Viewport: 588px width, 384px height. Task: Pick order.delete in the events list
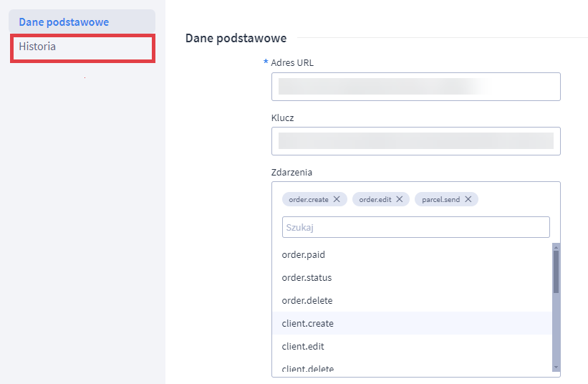point(307,300)
